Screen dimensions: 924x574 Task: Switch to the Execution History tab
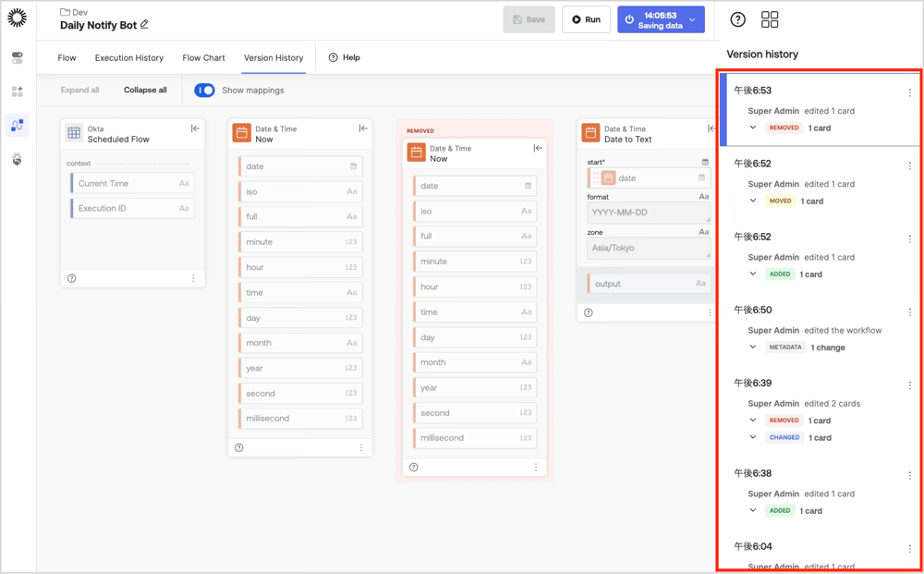[129, 57]
